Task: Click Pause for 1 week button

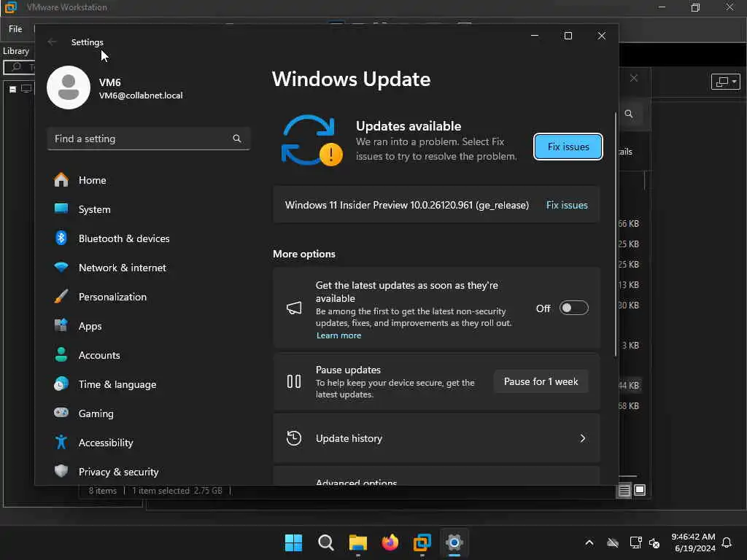Action: (541, 381)
